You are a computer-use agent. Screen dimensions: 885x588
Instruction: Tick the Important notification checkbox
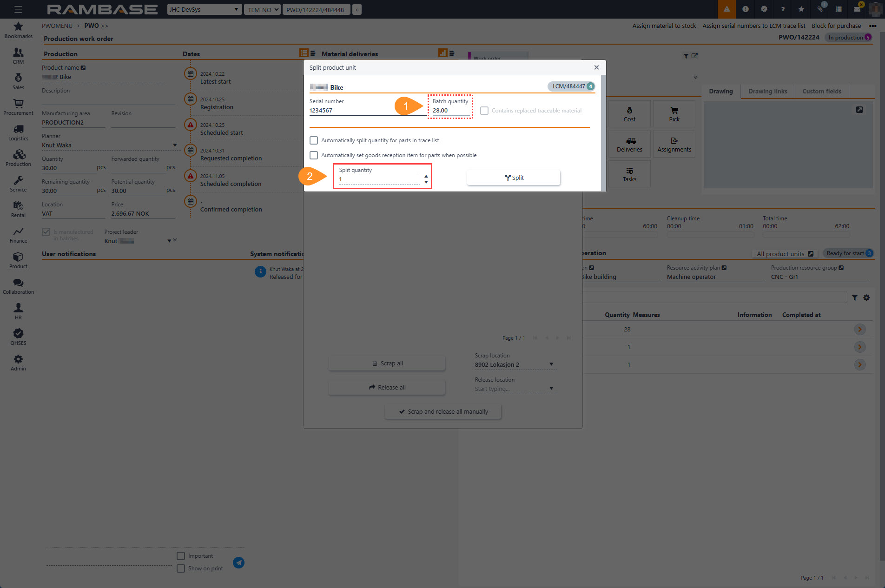point(181,556)
